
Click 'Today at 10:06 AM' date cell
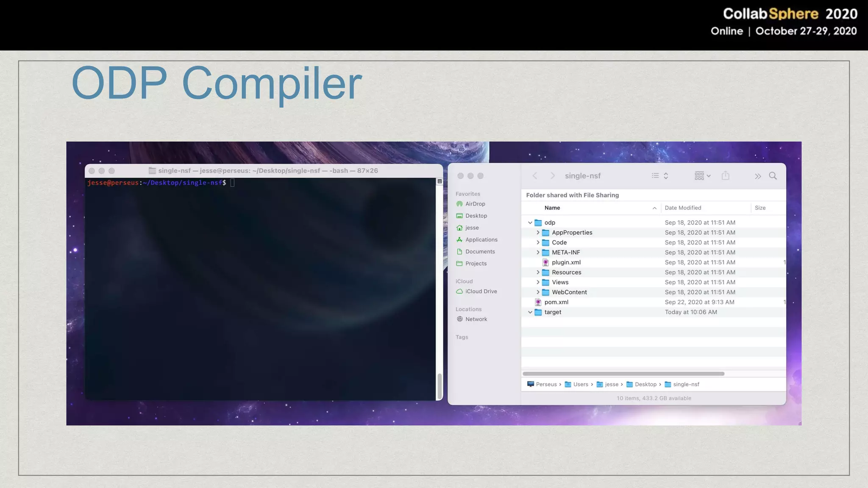(691, 312)
